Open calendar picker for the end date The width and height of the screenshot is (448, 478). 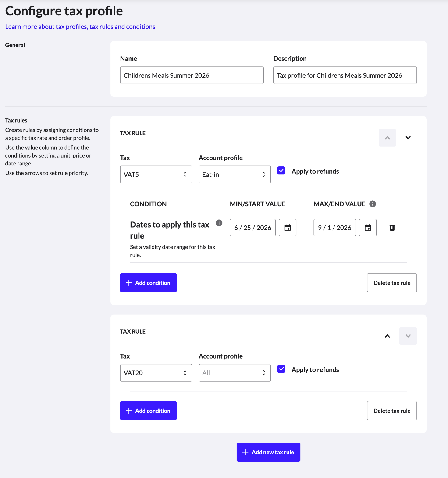368,228
